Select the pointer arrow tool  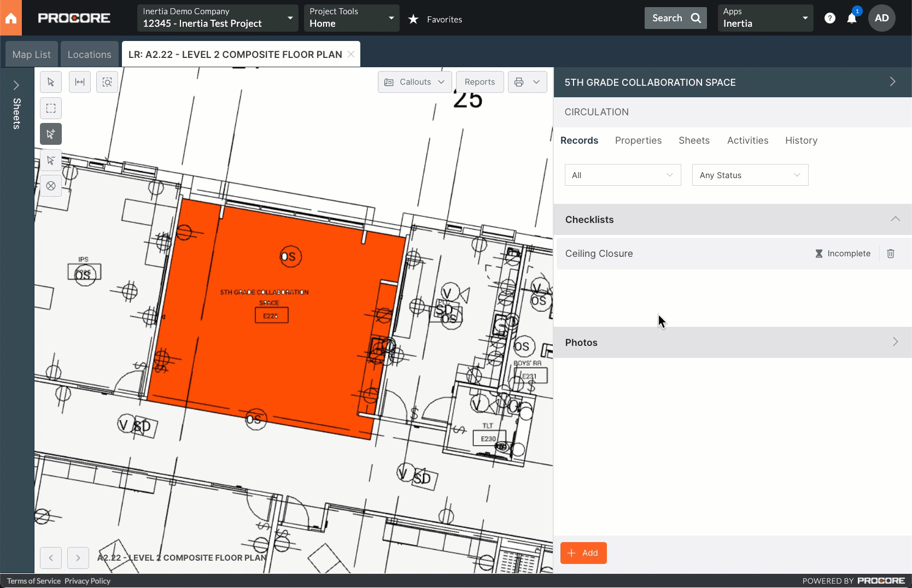click(51, 82)
